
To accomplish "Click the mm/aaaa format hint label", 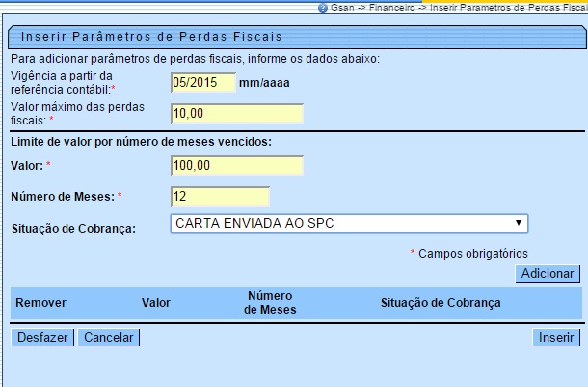I will click(x=264, y=83).
